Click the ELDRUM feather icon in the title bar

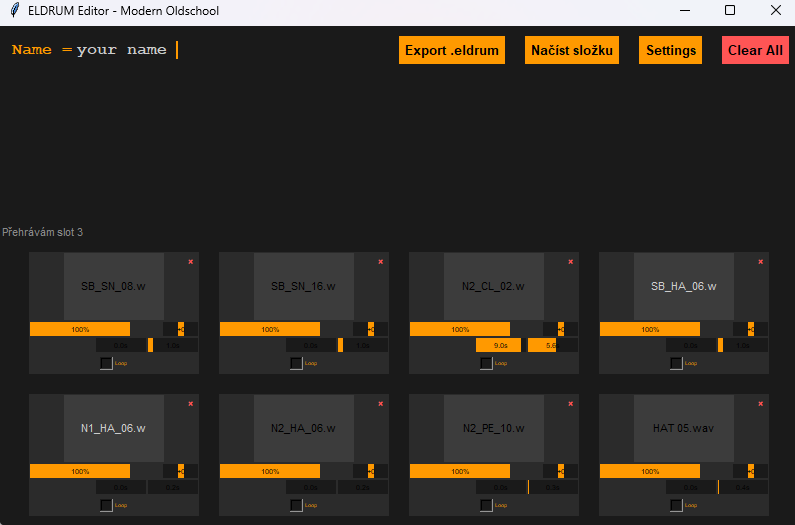click(x=15, y=10)
